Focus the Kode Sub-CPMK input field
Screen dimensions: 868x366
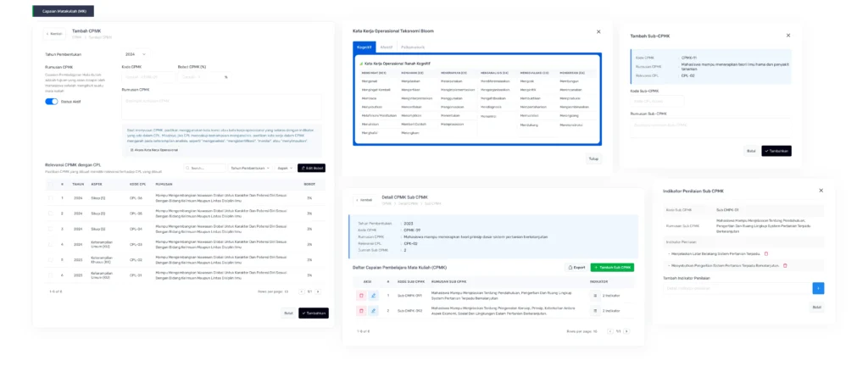point(657,101)
